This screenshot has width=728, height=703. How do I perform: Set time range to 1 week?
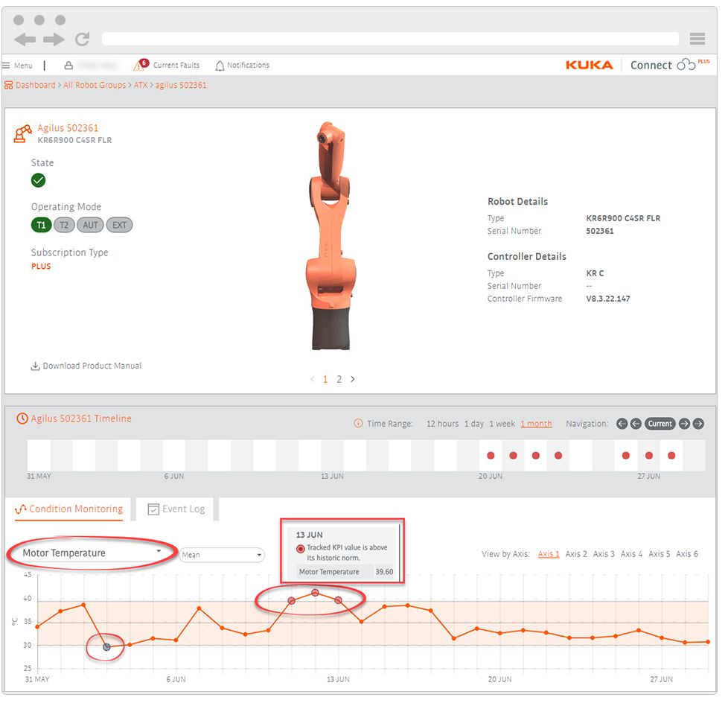502,424
